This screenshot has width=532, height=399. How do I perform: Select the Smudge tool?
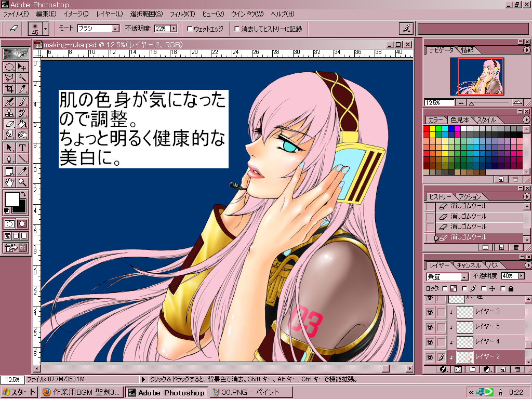9,134
